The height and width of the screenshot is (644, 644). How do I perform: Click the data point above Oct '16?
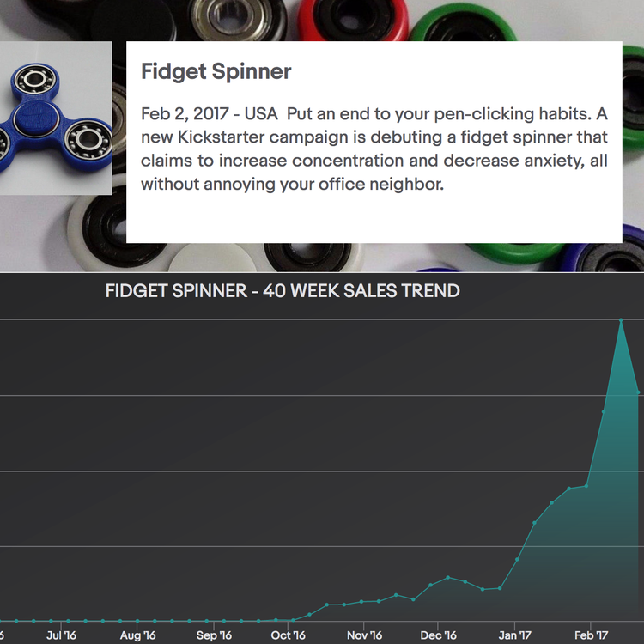click(x=293, y=620)
